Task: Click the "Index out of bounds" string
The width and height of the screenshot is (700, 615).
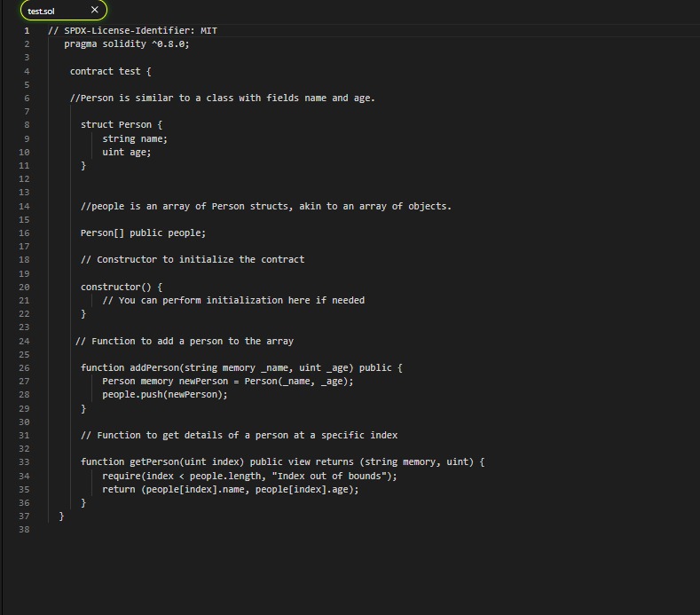Action: pos(329,476)
